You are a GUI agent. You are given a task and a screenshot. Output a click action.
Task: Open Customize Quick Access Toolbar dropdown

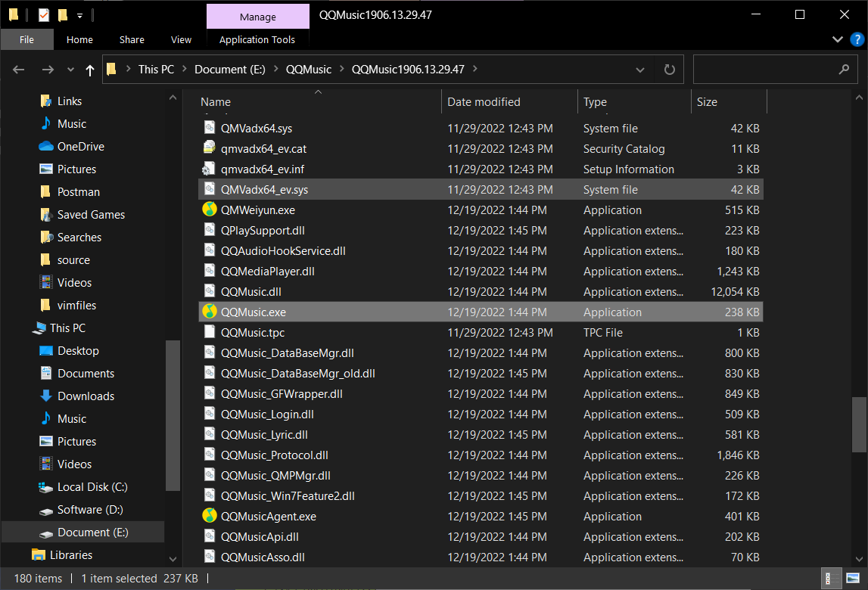pyautogui.click(x=79, y=15)
